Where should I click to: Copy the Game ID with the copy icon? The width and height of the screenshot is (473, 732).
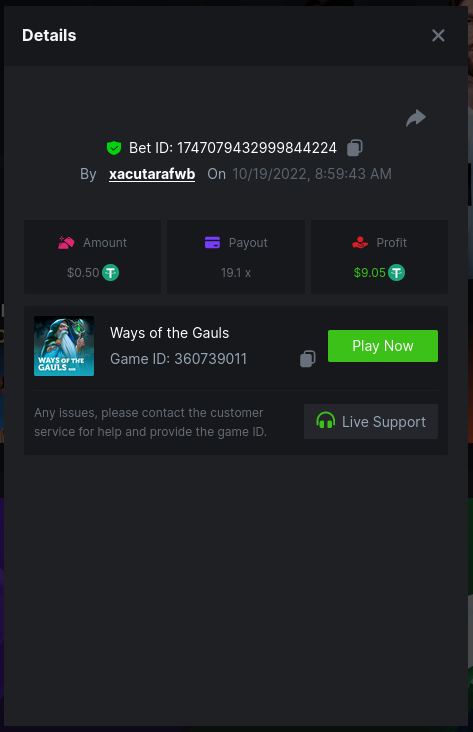[308, 359]
